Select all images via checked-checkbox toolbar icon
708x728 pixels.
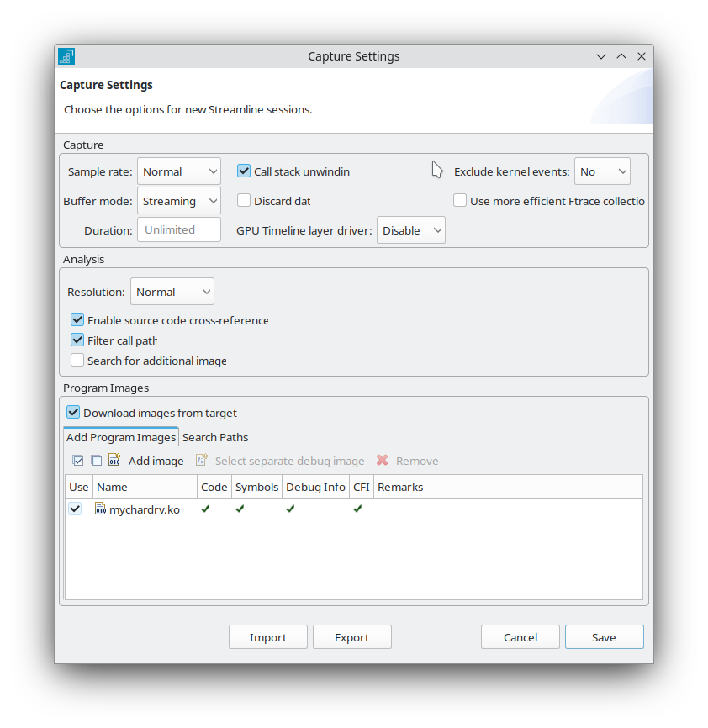pos(77,461)
